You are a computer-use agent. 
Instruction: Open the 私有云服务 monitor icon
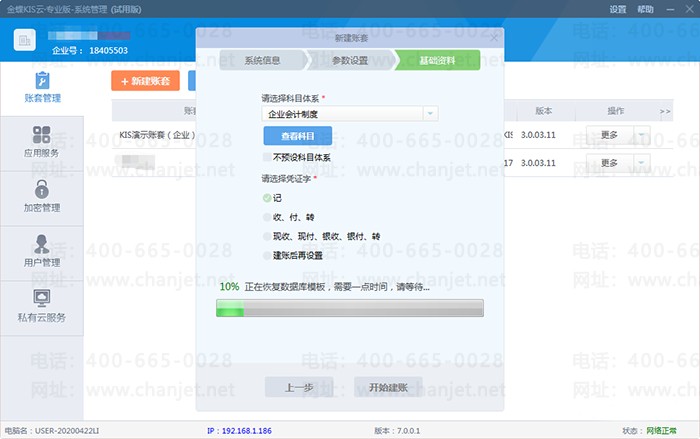41,298
